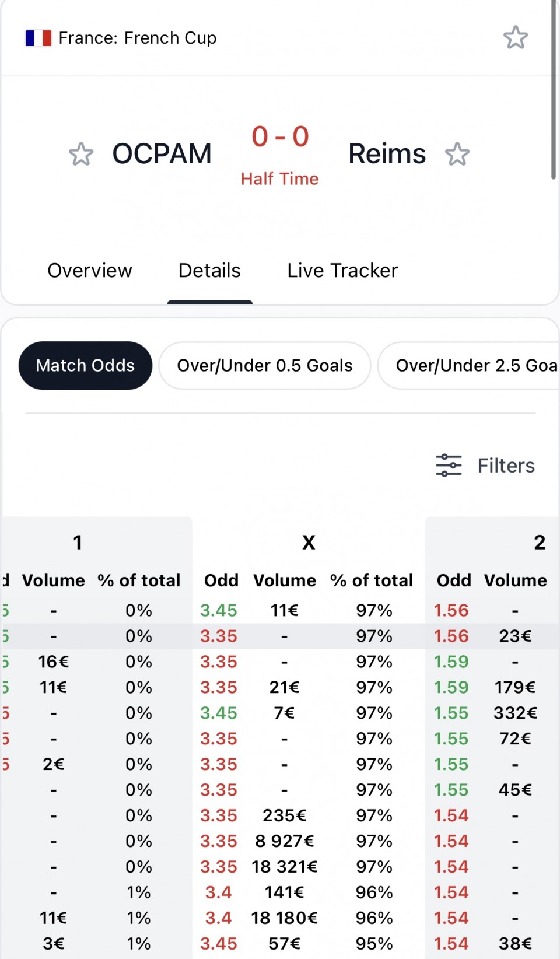Show Over/Under 0.5 Goals market
This screenshot has height=959, width=560.
tap(265, 366)
